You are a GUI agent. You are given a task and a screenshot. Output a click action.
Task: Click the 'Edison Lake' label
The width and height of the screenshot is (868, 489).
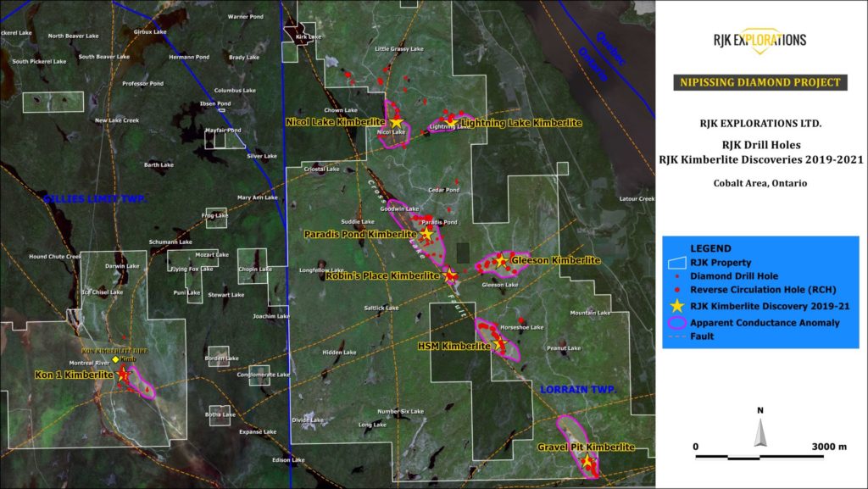(x=288, y=460)
